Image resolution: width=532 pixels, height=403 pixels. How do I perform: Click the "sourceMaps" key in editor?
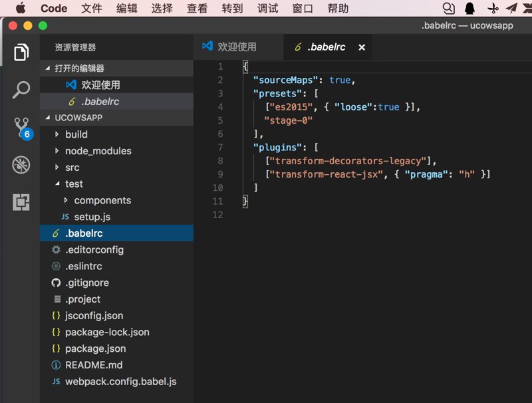(x=286, y=80)
